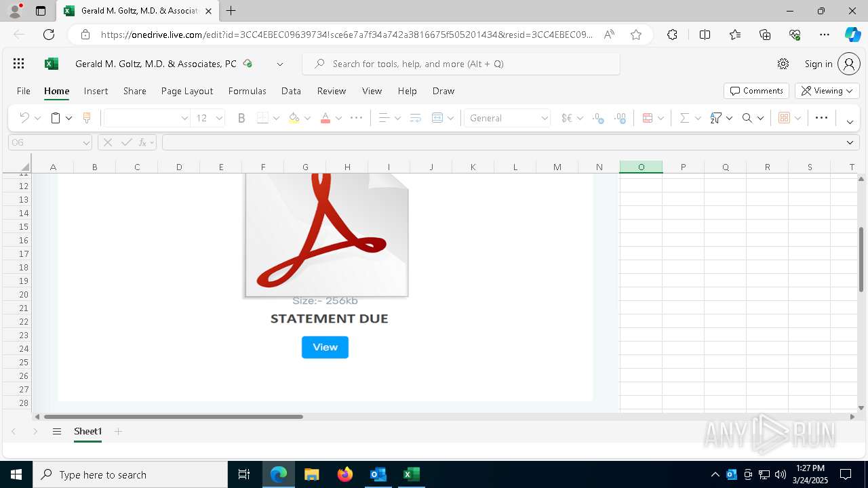Click the Conditional Formatting icon
The width and height of the screenshot is (868, 488).
(648, 118)
